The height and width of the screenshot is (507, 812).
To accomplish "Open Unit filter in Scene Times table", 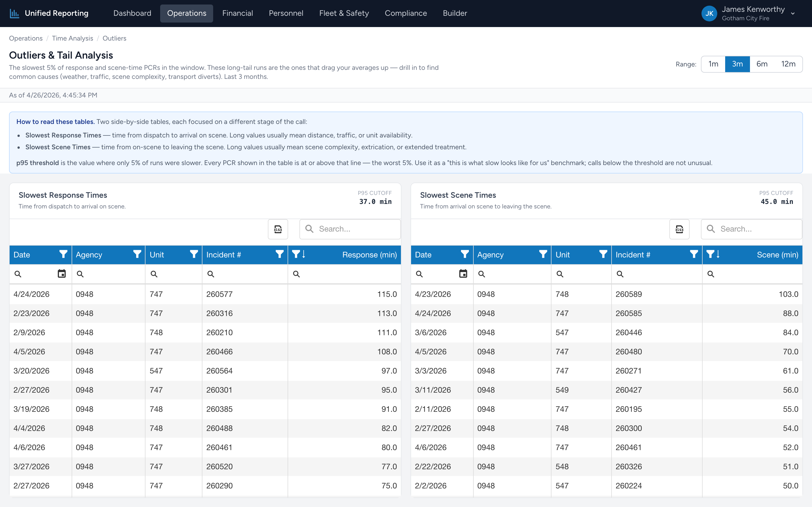I will [603, 255].
